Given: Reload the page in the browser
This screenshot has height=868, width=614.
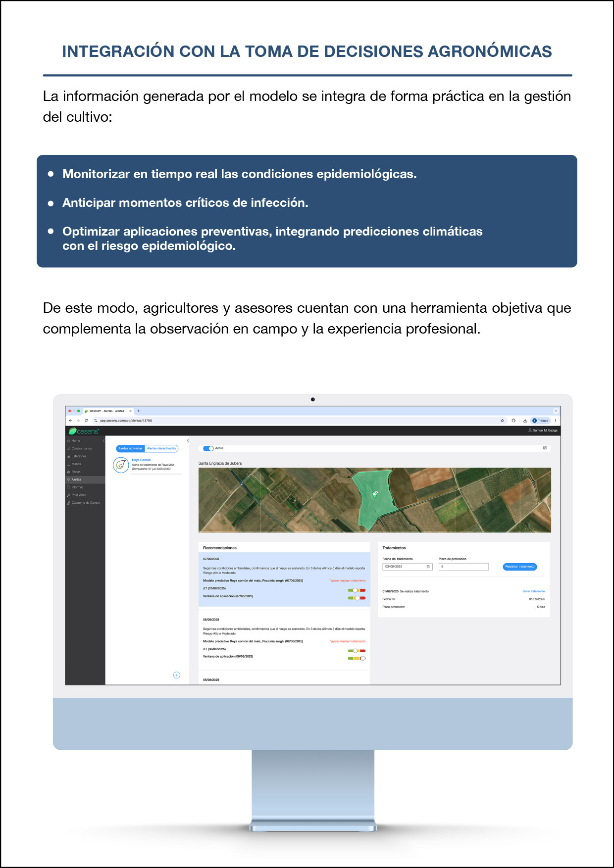Looking at the screenshot, I should click(86, 421).
